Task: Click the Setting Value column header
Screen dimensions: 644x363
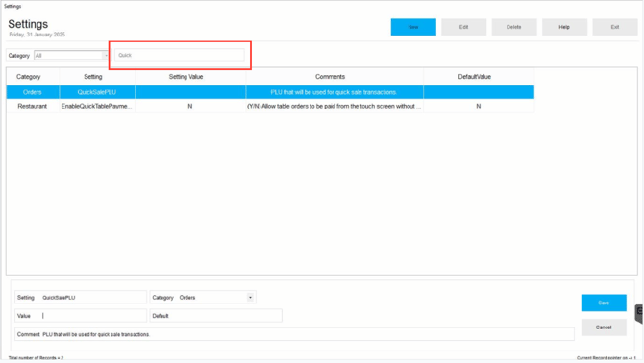Action: 190,77
